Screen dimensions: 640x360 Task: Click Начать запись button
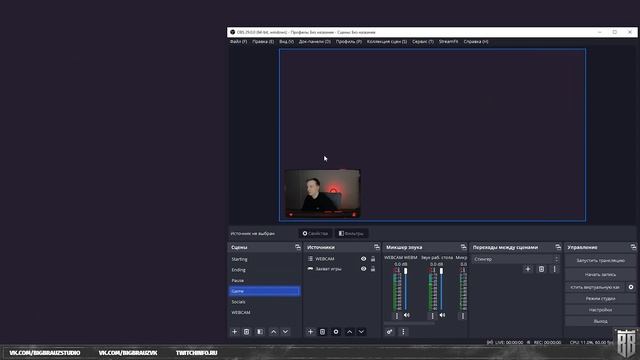600,274
